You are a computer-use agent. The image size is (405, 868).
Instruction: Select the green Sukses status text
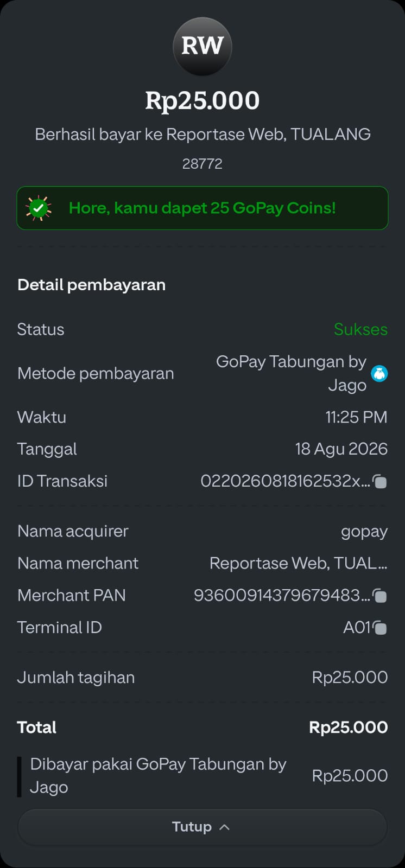360,329
